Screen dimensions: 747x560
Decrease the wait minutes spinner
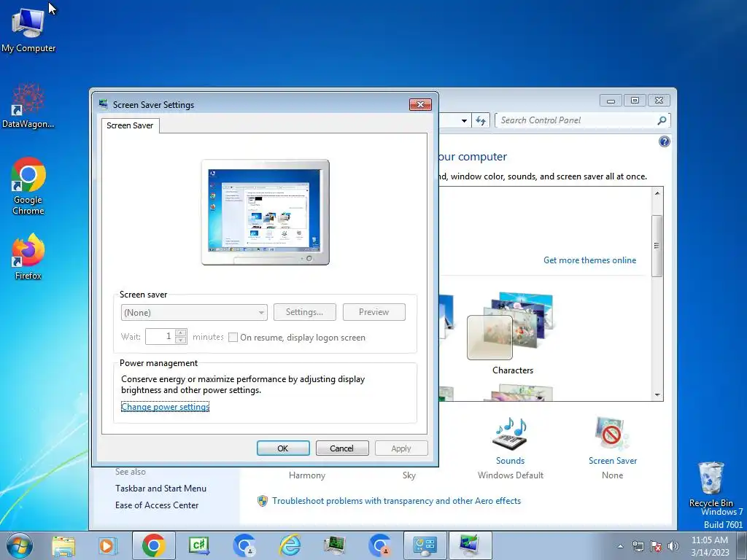tap(181, 340)
